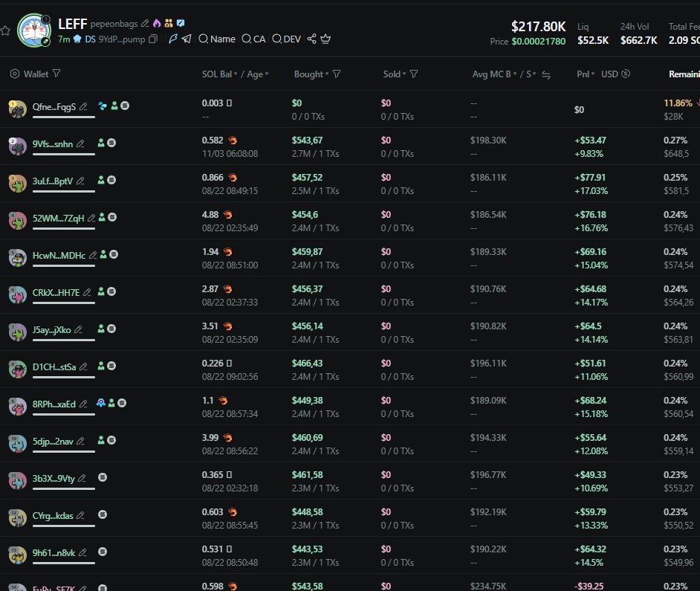Click the blue rocket icon on 8RPh...xaEd row
Screen dimensions: 700x591
click(101, 403)
